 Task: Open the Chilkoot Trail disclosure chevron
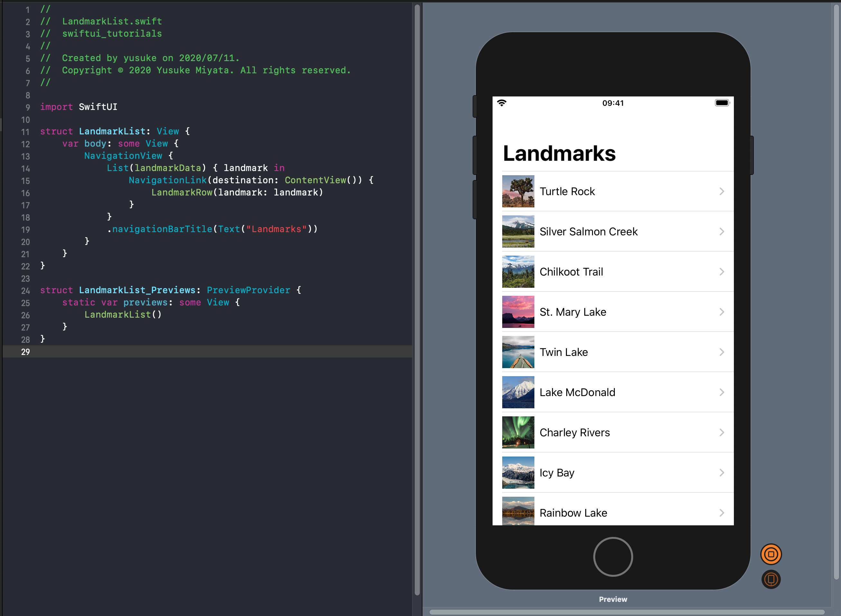point(722,272)
